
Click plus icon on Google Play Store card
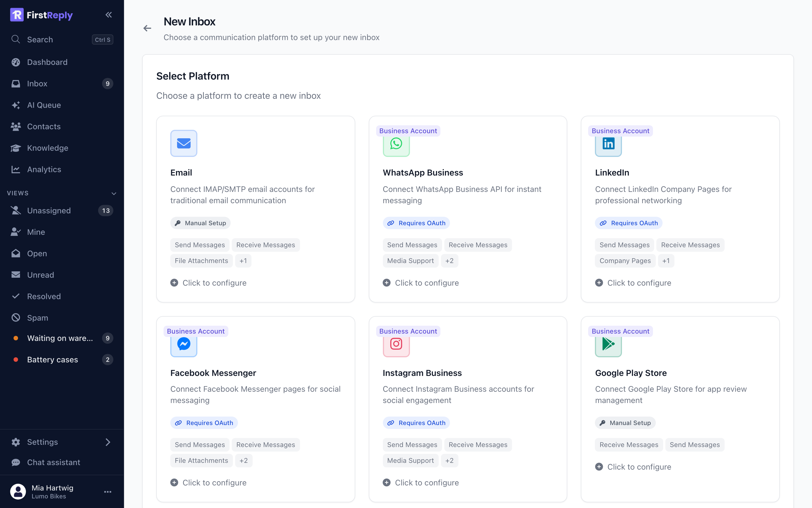pos(599,467)
